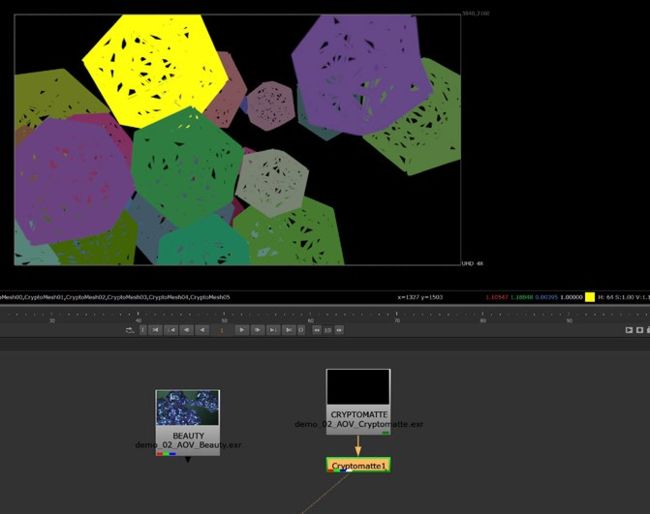Jump to the first frame button
The width and height of the screenshot is (650, 514).
coord(156,329)
